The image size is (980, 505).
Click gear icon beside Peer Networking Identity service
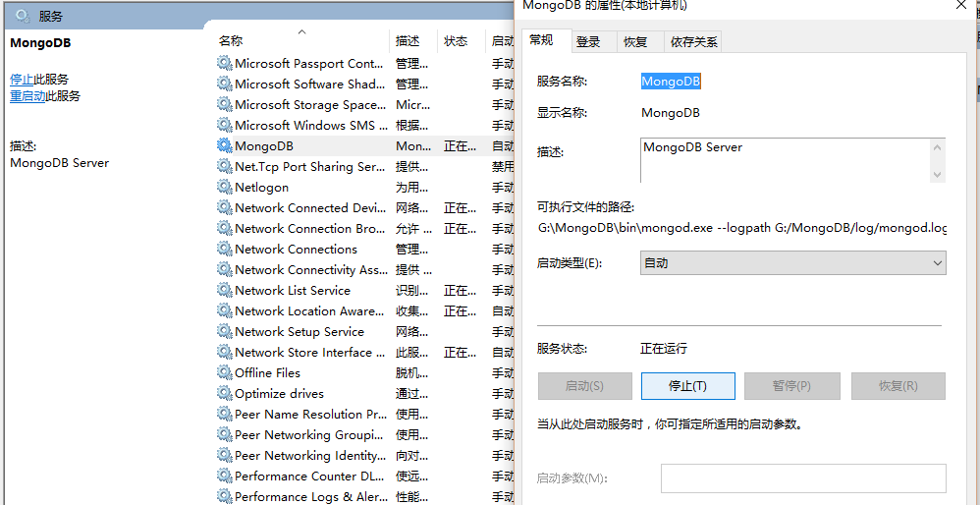[x=224, y=455]
